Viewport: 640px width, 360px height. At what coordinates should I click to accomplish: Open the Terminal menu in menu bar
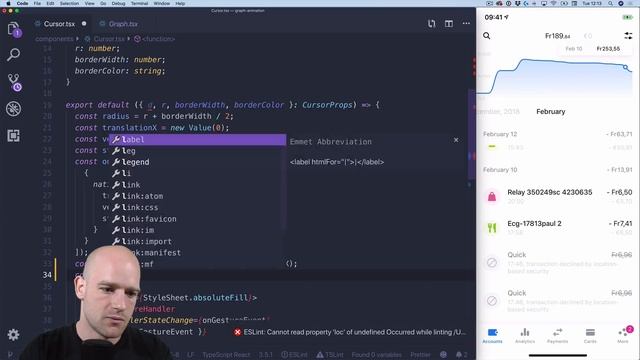(x=139, y=3)
